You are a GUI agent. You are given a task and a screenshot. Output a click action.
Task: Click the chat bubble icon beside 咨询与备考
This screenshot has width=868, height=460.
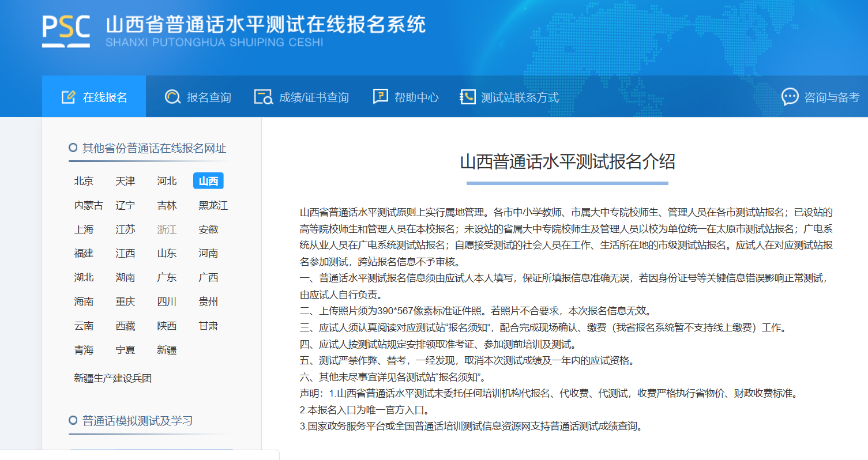790,97
